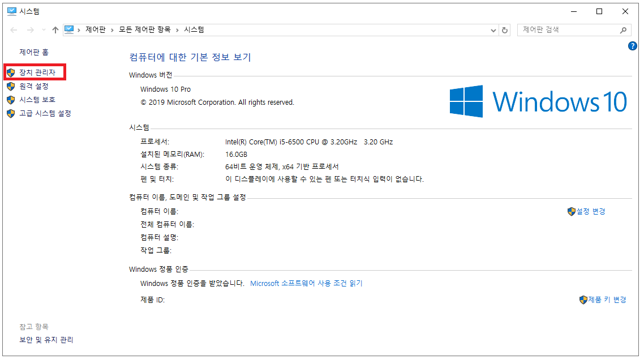The image size is (644, 359).
Task: Click the forward navigation arrow
Action: point(31,30)
